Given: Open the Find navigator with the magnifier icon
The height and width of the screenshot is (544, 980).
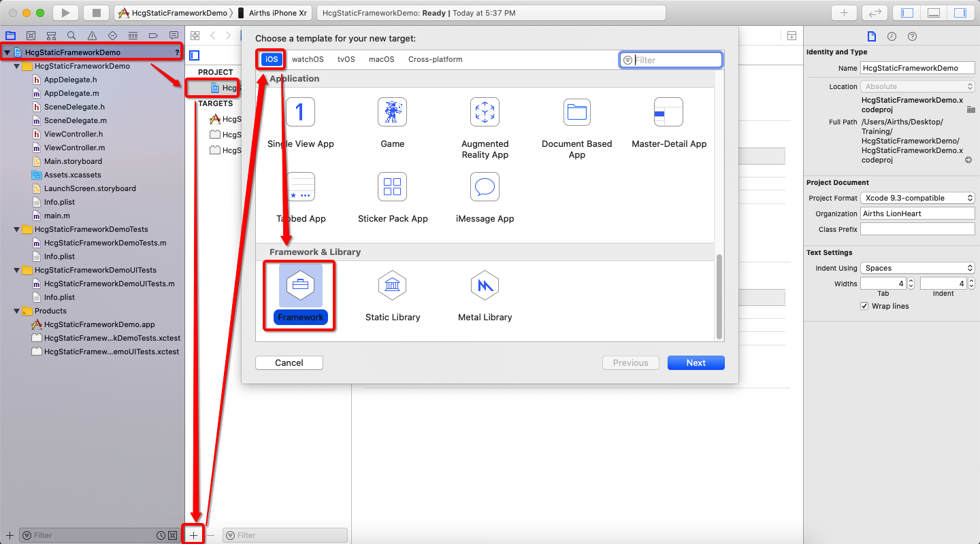Looking at the screenshot, I should (71, 35).
